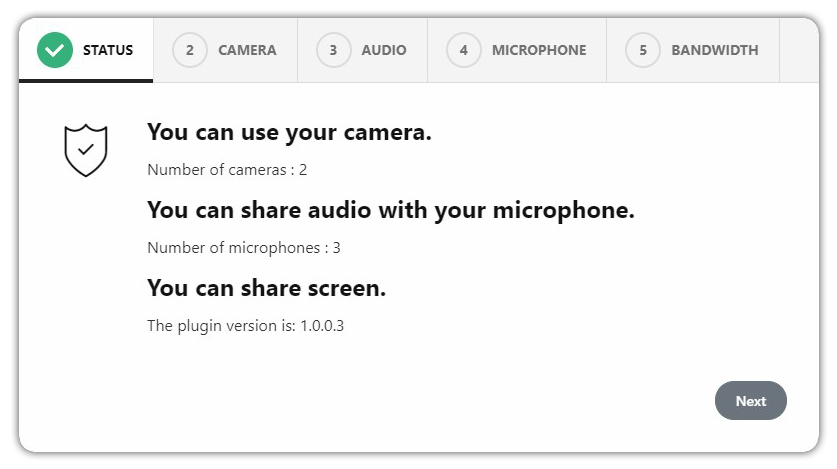
Task: Click the step 5 circle icon
Action: click(x=643, y=50)
